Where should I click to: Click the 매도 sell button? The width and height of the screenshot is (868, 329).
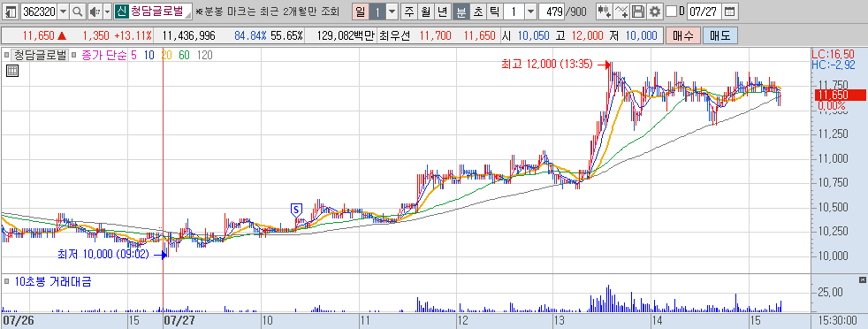pos(720,36)
